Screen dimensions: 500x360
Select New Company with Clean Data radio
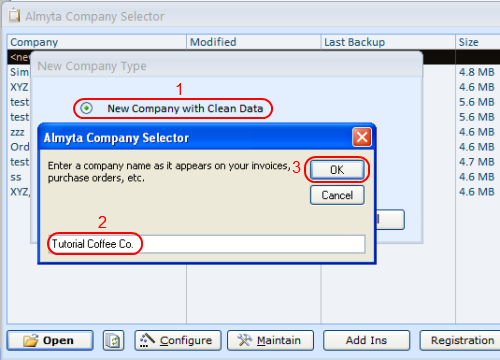(x=86, y=108)
